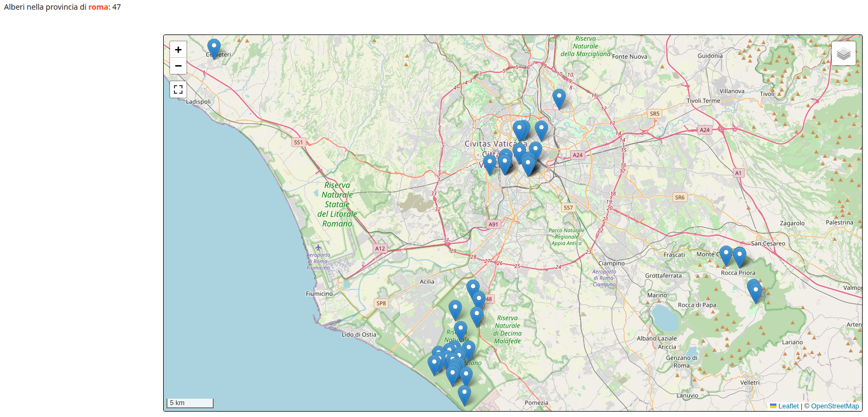
Task: Zoom out of the map
Action: tap(178, 66)
